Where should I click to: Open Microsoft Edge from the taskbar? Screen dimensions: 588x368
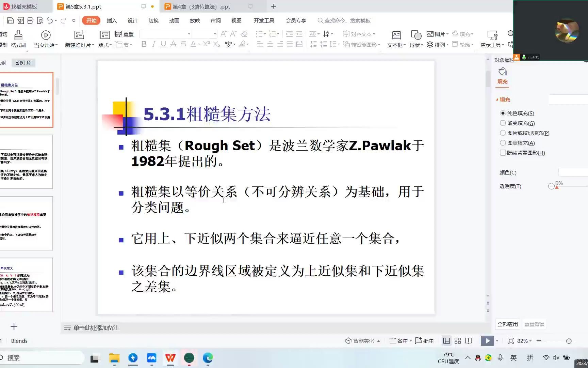pyautogui.click(x=208, y=358)
